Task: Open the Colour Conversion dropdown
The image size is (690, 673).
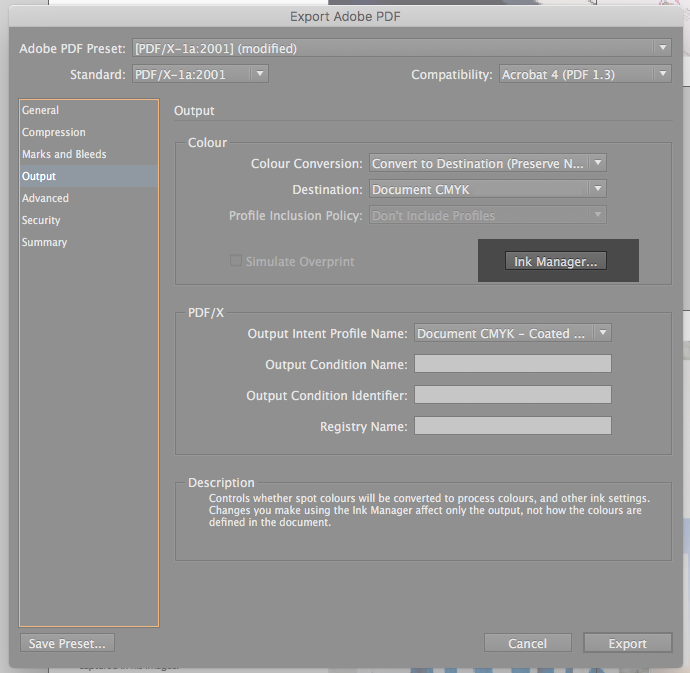Action: (488, 163)
